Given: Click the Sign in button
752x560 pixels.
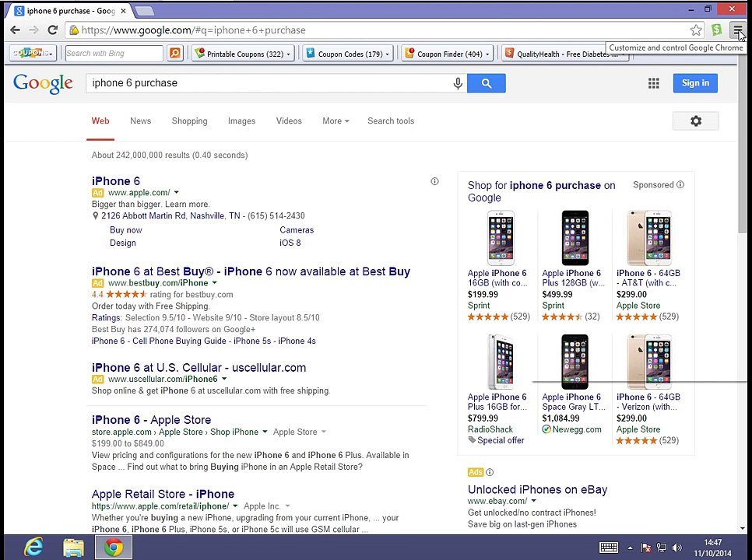Looking at the screenshot, I should (x=695, y=83).
